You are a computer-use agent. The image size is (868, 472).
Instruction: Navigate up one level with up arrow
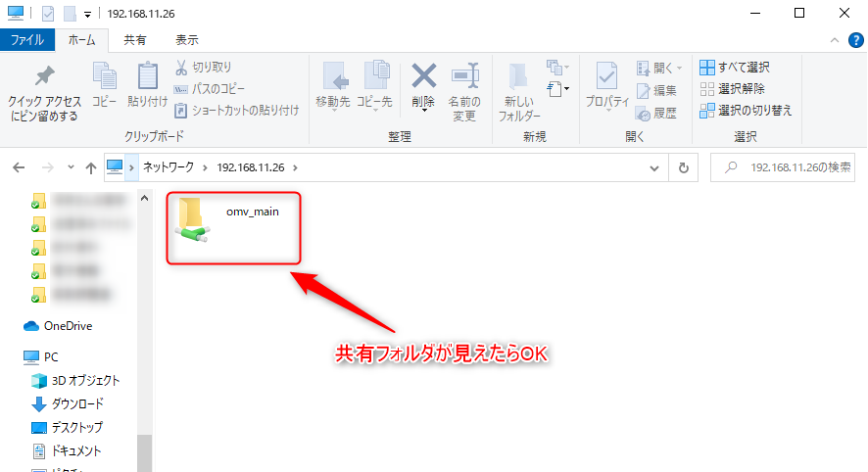tap(91, 167)
